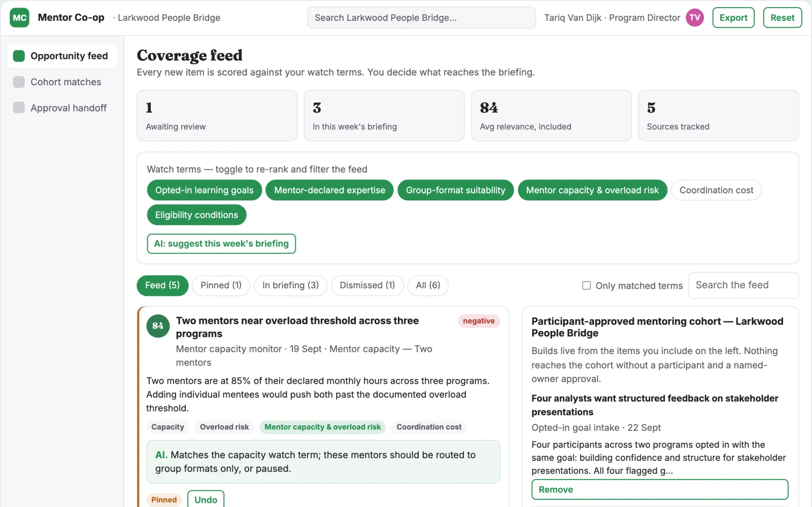The height and width of the screenshot is (507, 812).
Task: Click the Export button
Action: point(733,18)
